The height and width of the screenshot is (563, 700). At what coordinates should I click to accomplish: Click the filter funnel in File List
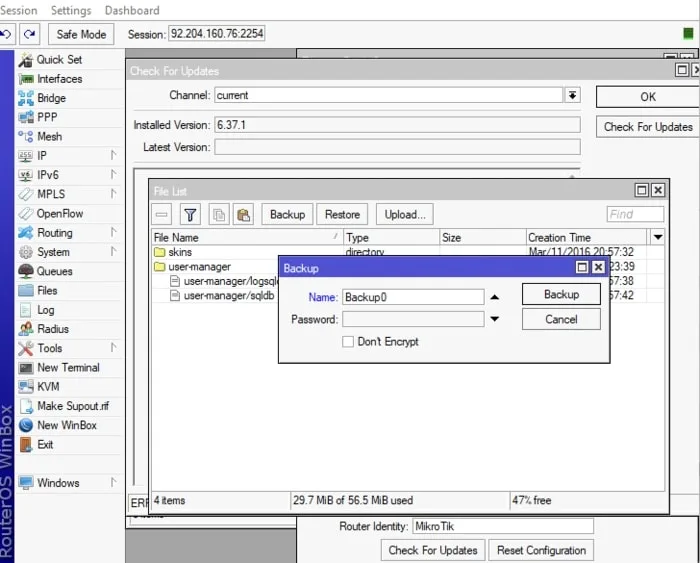(x=190, y=215)
